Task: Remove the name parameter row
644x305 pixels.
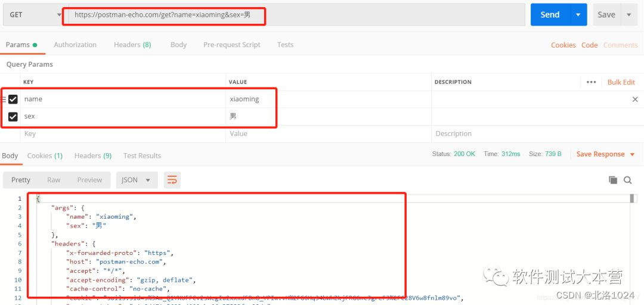Action: point(635,99)
